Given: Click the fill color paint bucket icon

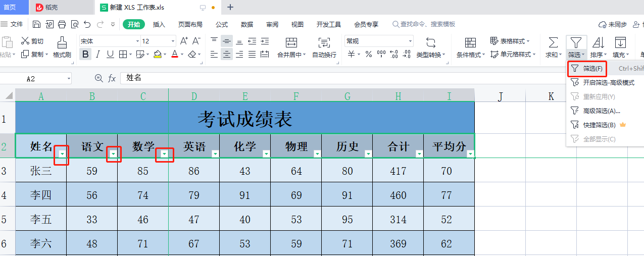Looking at the screenshot, I should click(157, 55).
